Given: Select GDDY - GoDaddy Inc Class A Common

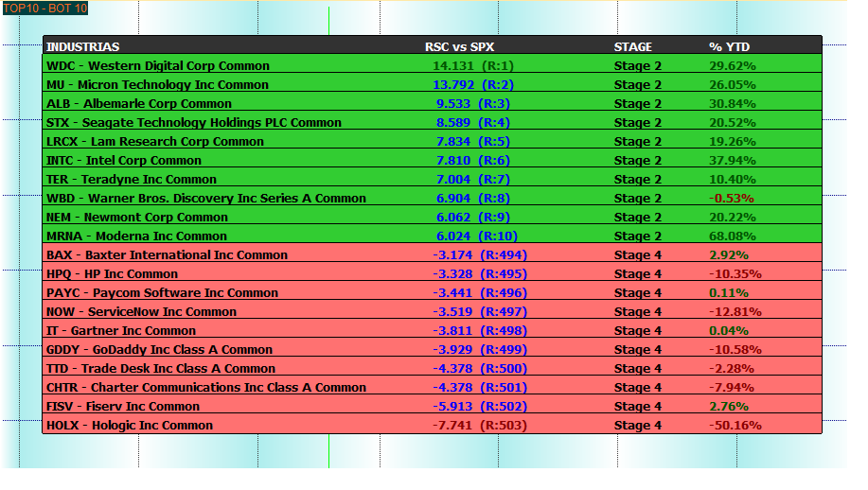Looking at the screenshot, I should [x=159, y=349].
